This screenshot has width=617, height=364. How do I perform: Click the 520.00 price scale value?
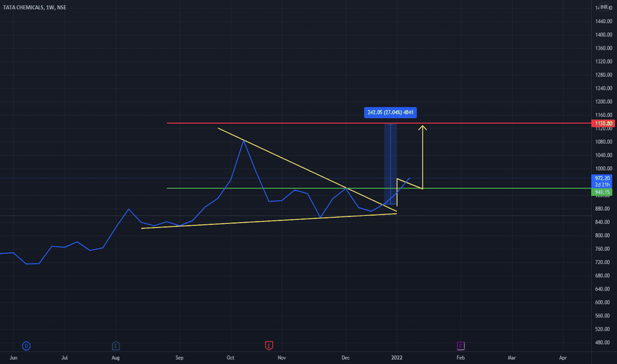pyautogui.click(x=604, y=329)
